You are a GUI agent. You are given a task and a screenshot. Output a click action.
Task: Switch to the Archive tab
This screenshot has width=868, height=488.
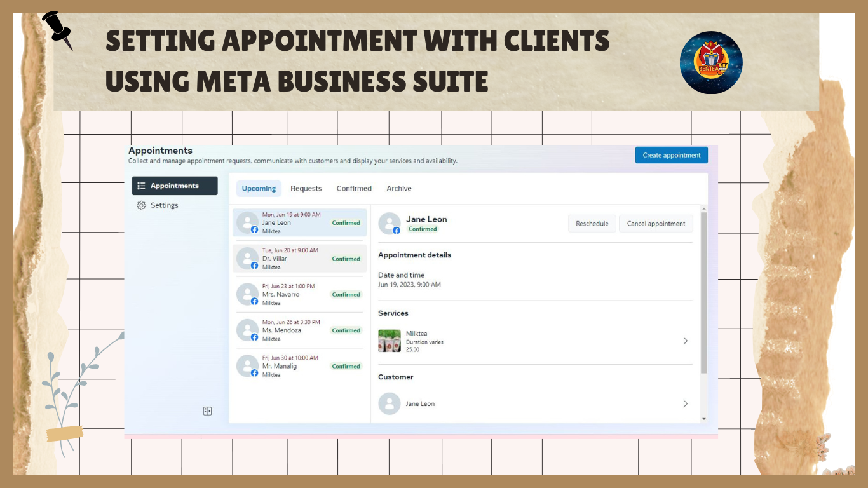(399, 188)
